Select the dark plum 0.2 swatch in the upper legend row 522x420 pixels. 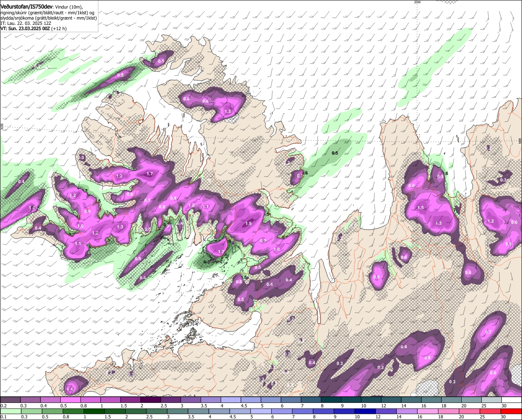[x=10, y=400]
